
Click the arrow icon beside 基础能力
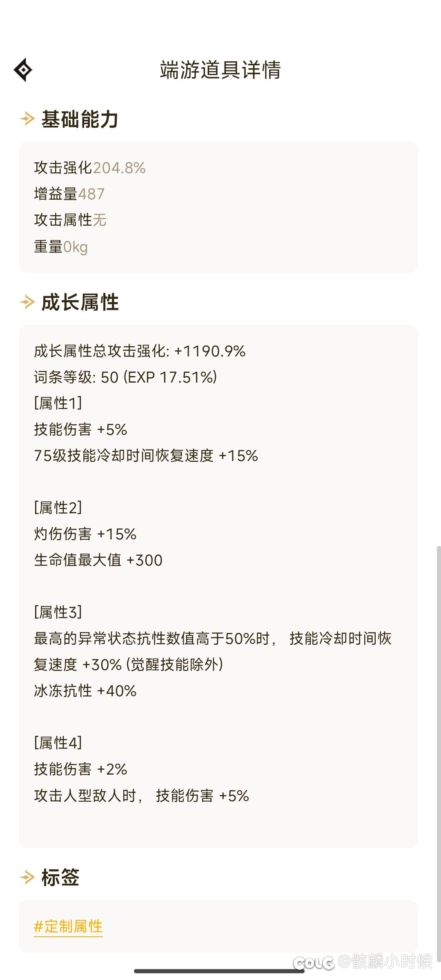27,119
